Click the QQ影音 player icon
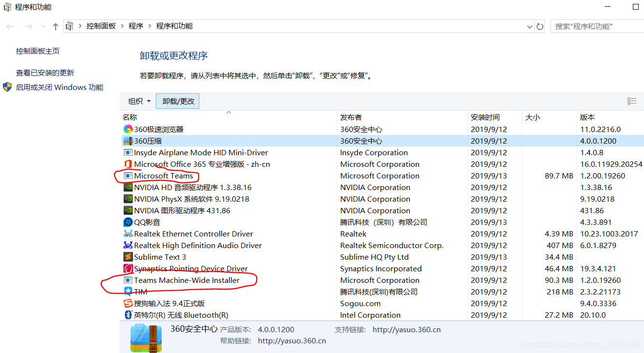Image resolution: width=644 pixels, height=353 pixels. pyautogui.click(x=128, y=222)
